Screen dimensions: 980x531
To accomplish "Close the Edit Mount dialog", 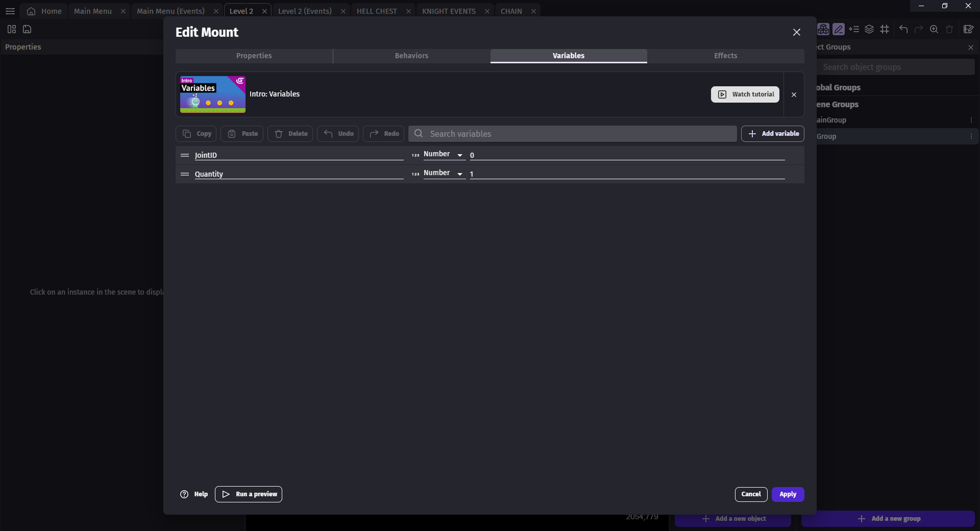I will (x=796, y=32).
